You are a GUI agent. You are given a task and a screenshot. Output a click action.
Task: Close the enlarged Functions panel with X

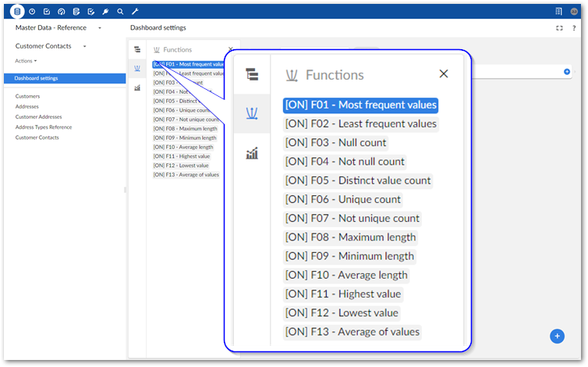click(444, 74)
